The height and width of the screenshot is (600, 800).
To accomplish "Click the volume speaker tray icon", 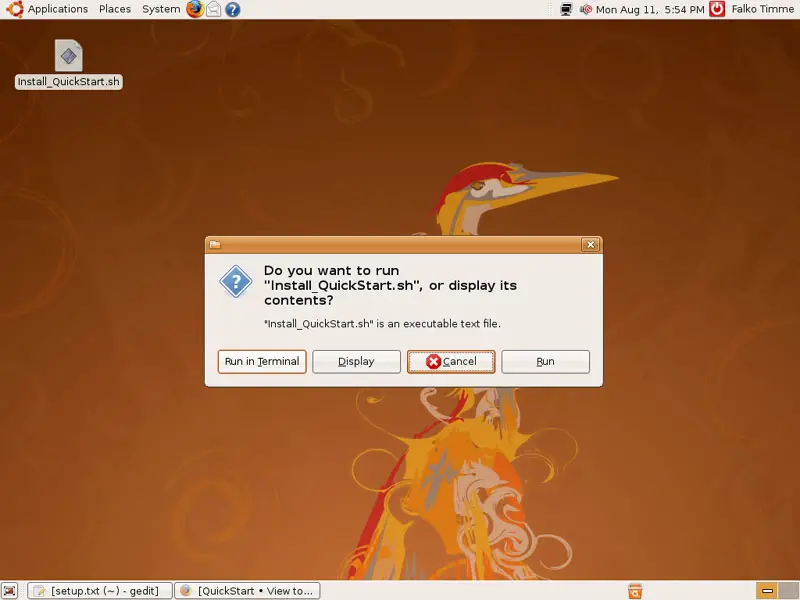I will coord(586,9).
